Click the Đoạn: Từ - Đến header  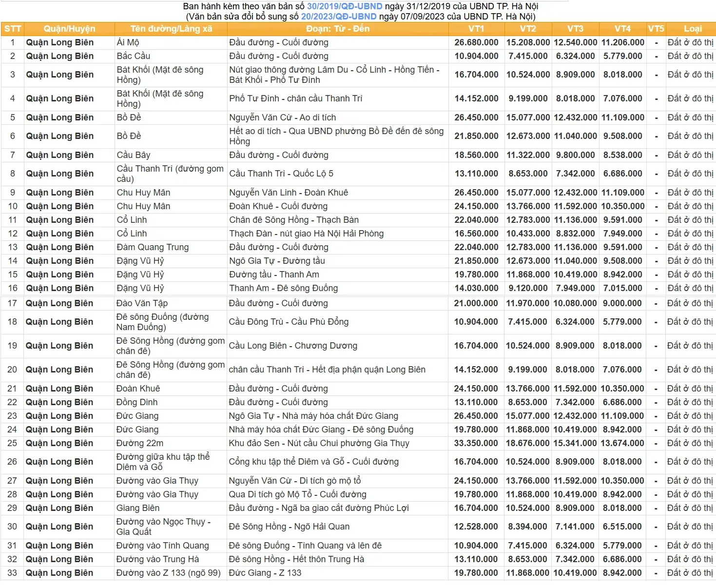click(338, 29)
